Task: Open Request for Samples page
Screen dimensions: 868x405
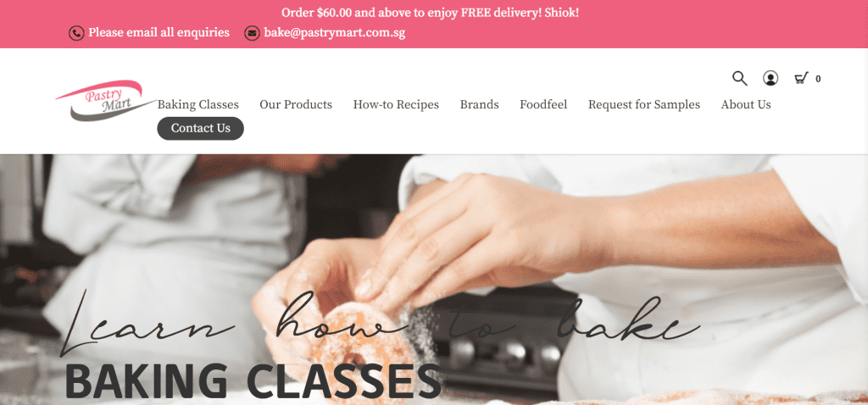Action: coord(644,104)
